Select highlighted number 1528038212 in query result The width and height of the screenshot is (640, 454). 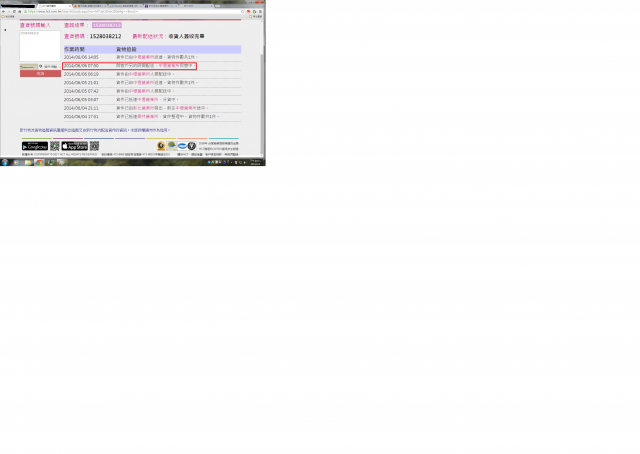pyautogui.click(x=107, y=25)
